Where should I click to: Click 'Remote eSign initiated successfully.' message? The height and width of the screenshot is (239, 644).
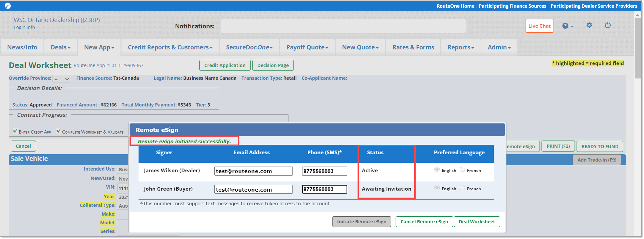click(x=184, y=142)
